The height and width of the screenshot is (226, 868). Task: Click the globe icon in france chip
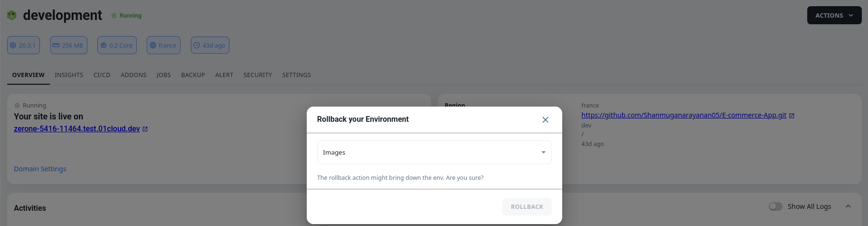[x=153, y=45]
